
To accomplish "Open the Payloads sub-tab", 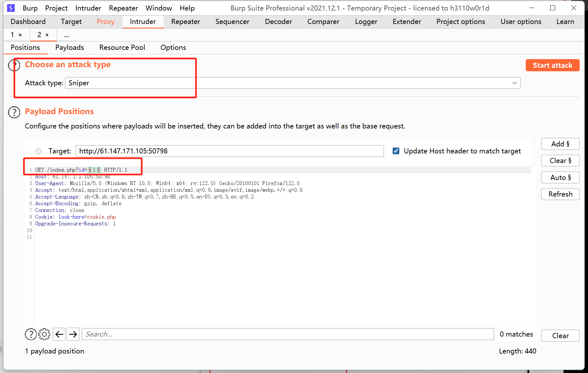I will pos(70,48).
